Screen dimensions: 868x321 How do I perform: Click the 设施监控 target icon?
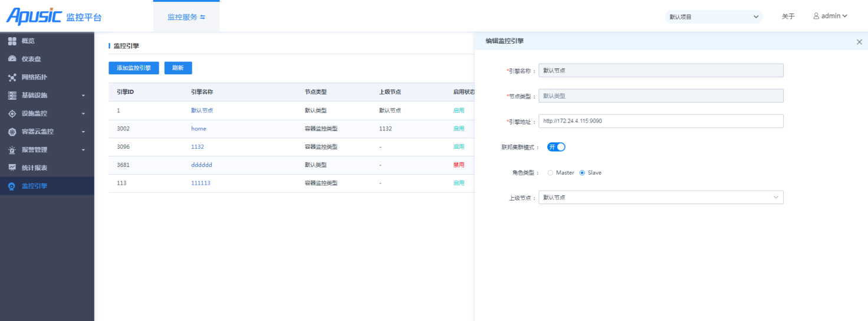tap(12, 113)
